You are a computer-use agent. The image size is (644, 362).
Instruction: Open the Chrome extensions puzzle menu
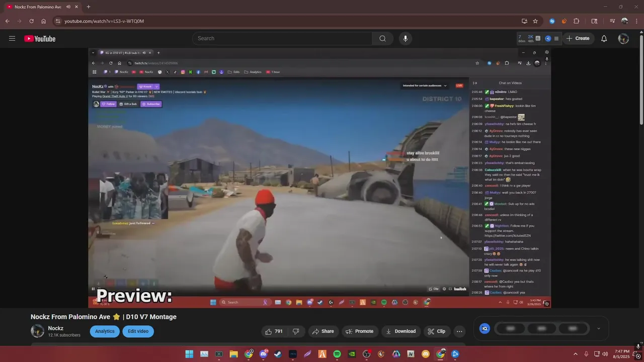577,21
